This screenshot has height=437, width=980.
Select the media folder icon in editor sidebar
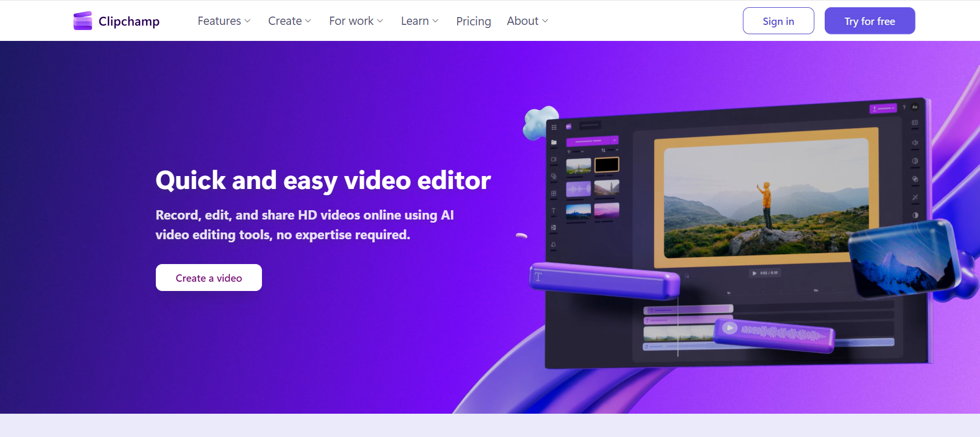[x=554, y=142]
